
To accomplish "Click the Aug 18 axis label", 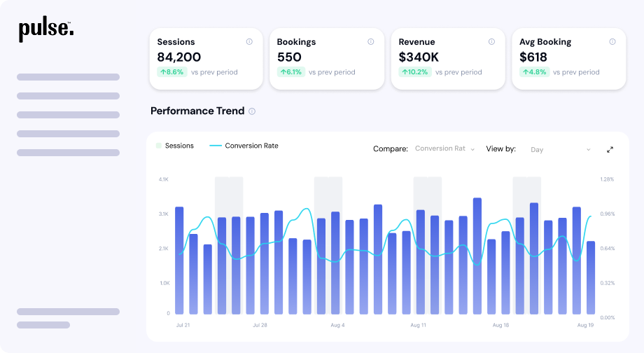I will (500, 325).
